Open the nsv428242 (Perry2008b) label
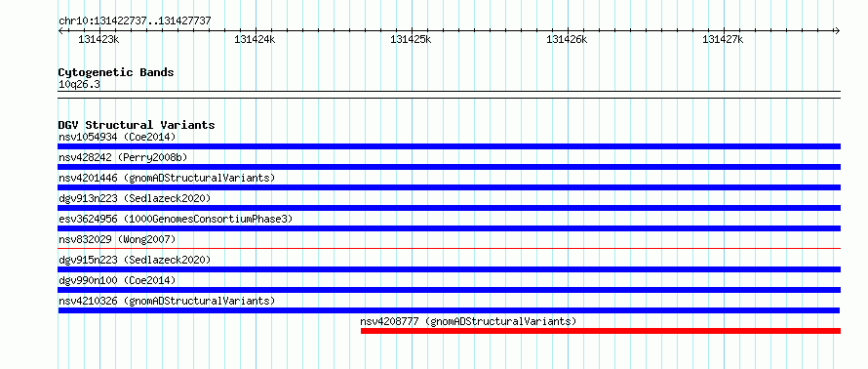 (123, 157)
